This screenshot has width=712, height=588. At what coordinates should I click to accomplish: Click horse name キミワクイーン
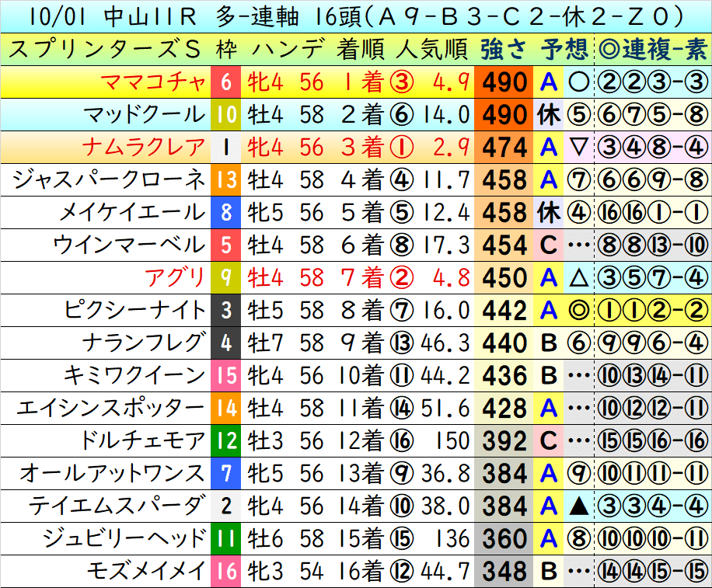134,376
